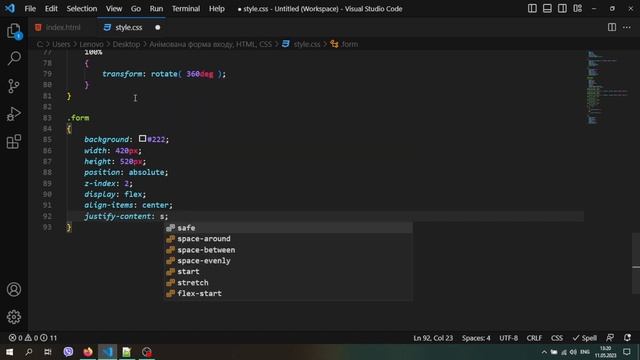Image resolution: width=640 pixels, height=360 pixels.
Task: Switch to the style.css tab
Action: coord(129,27)
